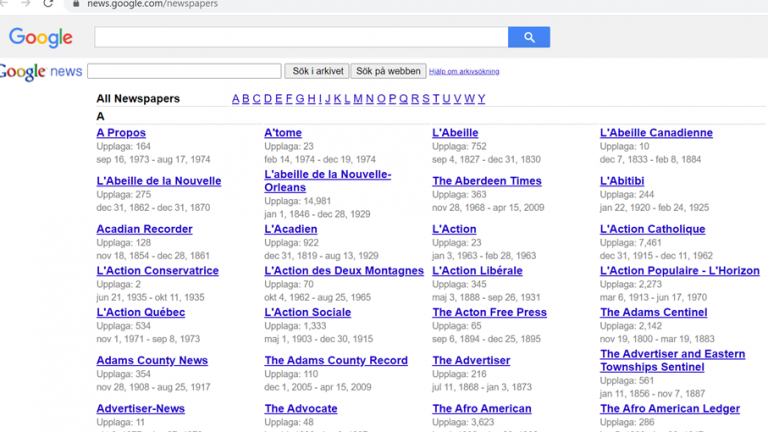Open L'Abeille de la Nouvelle
This screenshot has height=432, width=768.
click(x=159, y=181)
